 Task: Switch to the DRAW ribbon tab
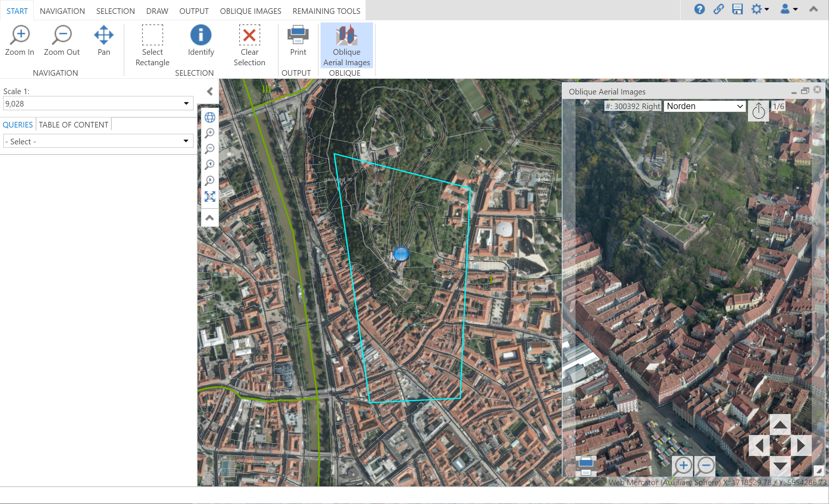(157, 10)
